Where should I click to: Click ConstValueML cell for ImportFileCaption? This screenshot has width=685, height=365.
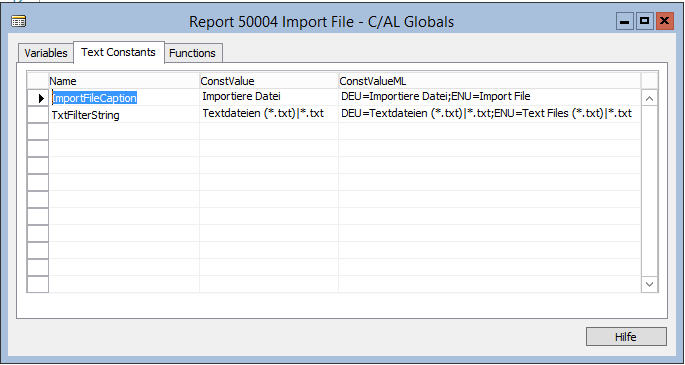click(x=489, y=97)
